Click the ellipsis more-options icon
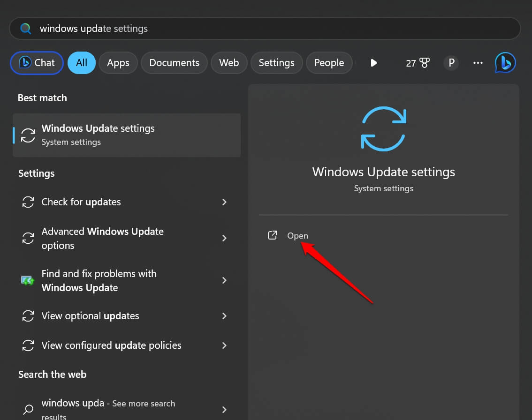Image resolution: width=532 pixels, height=420 pixels. [478, 63]
